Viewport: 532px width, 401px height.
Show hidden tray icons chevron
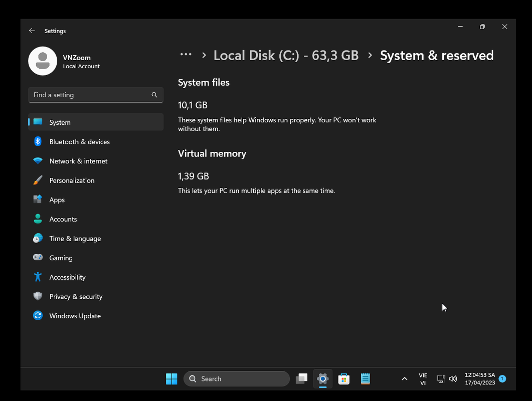405,378
